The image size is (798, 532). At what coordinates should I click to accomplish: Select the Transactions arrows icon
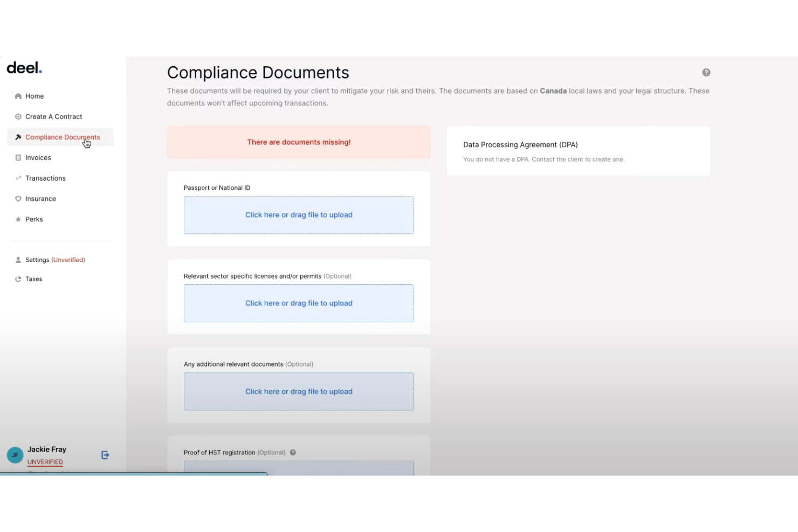pos(18,178)
